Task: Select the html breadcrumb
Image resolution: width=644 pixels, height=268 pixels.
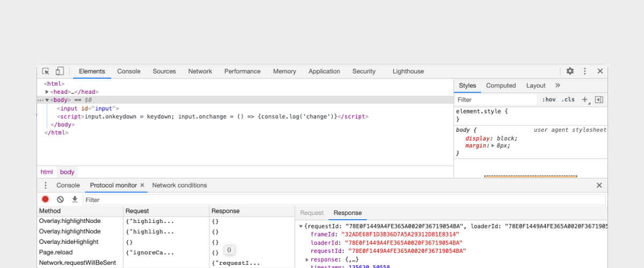Action: click(x=47, y=172)
